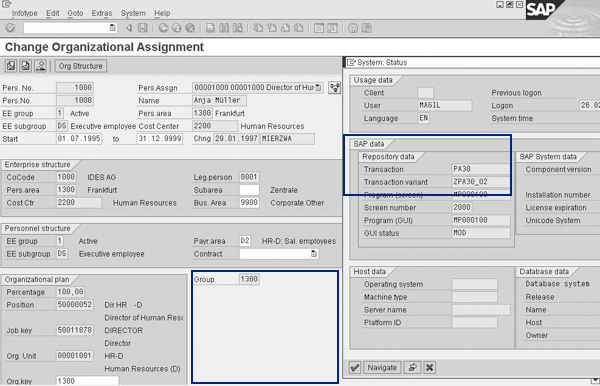Screen dimensions: 600x386
Task: Open the Edit menu
Action: [x=52, y=13]
